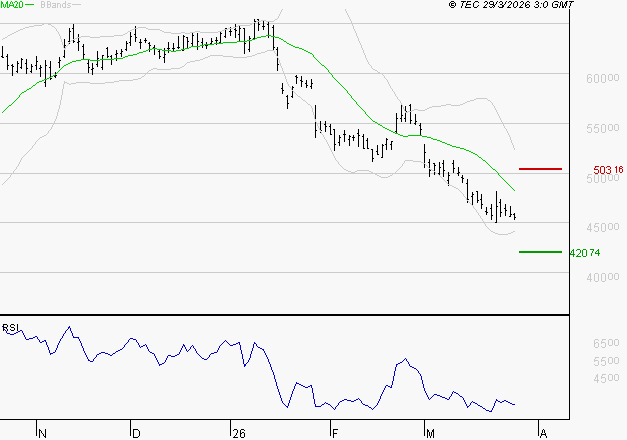Click the 45000 price axis label
Viewport: 627px width, 440px height.
tap(603, 228)
